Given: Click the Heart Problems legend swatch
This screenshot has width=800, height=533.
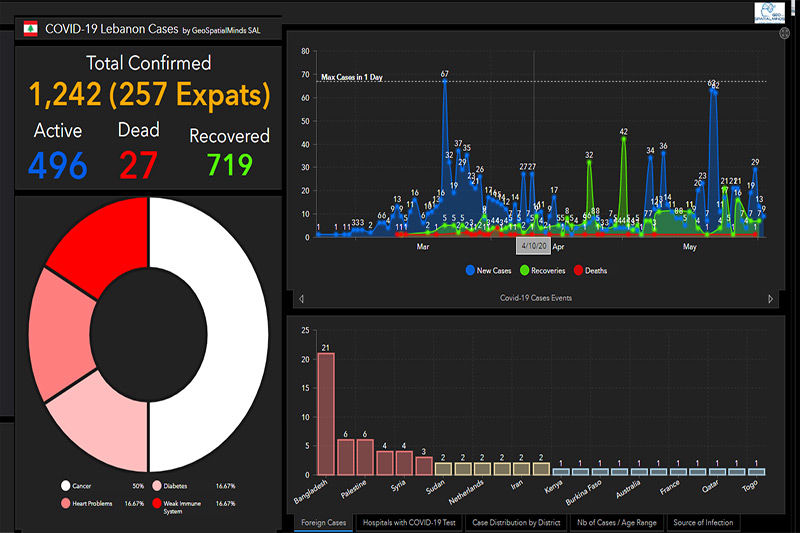Looking at the screenshot, I should tap(65, 503).
